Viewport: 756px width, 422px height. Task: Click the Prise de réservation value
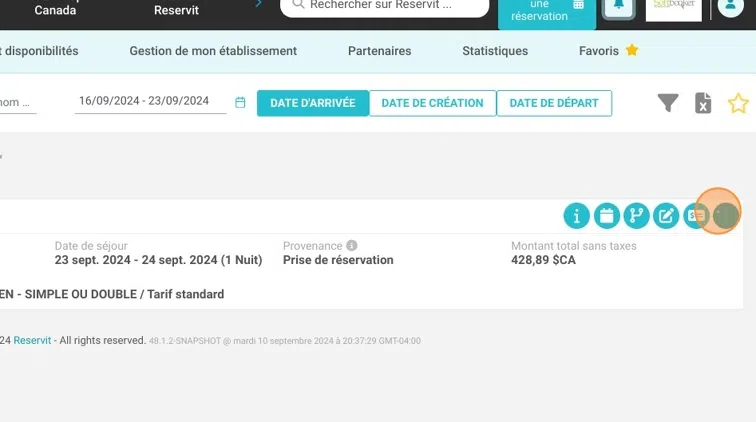pos(338,260)
